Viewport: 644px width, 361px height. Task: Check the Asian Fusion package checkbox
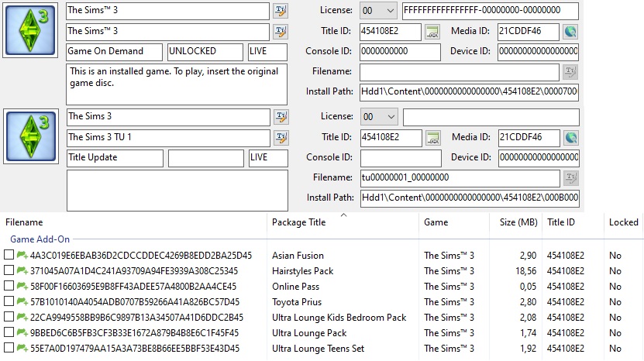point(9,255)
